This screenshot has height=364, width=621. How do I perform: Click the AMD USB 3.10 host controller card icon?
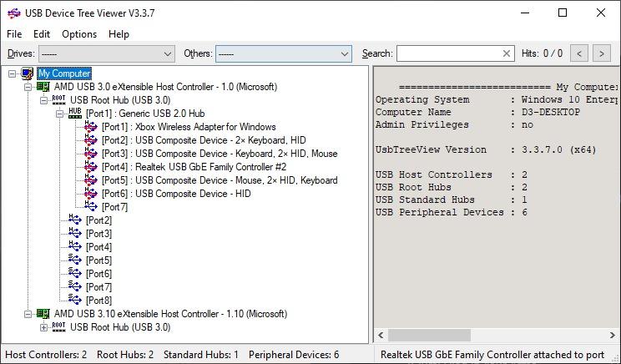(x=43, y=314)
